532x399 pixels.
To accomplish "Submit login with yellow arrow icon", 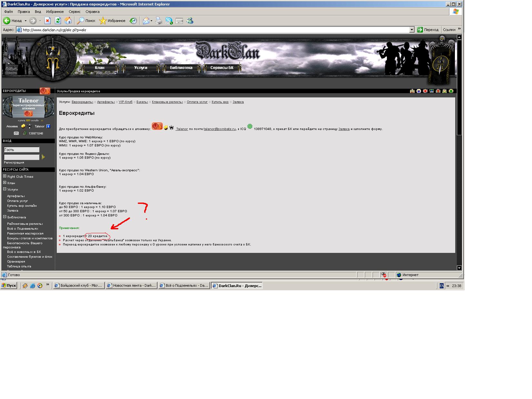I will click(x=43, y=157).
